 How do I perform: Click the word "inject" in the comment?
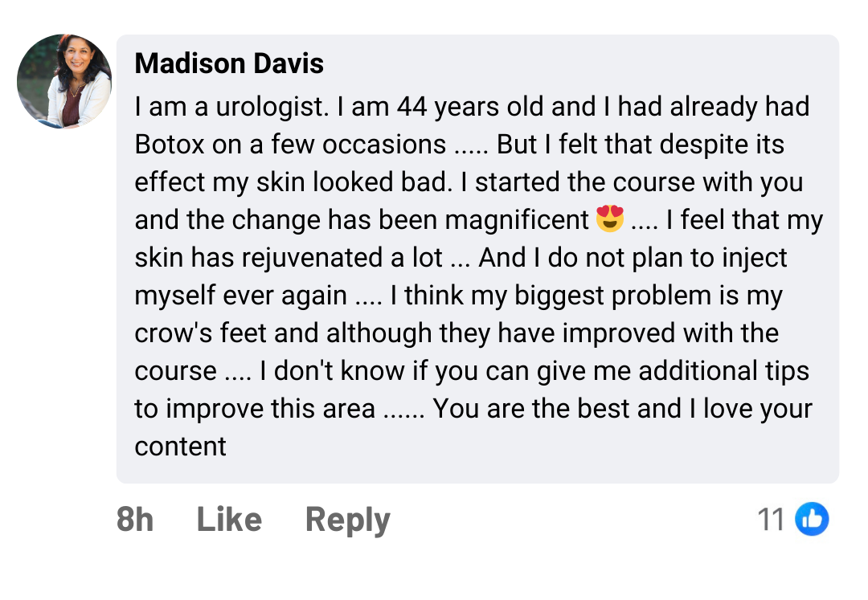pyautogui.click(x=747, y=258)
